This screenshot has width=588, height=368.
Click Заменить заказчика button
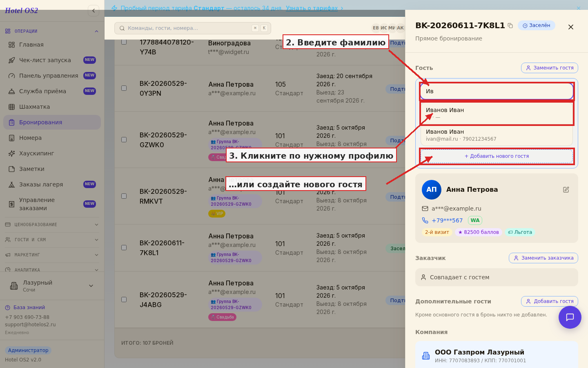[543, 258]
